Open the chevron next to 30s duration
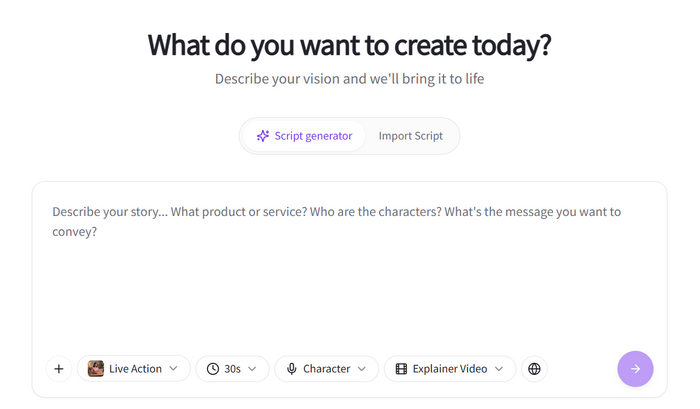The image size is (700, 409). point(252,369)
